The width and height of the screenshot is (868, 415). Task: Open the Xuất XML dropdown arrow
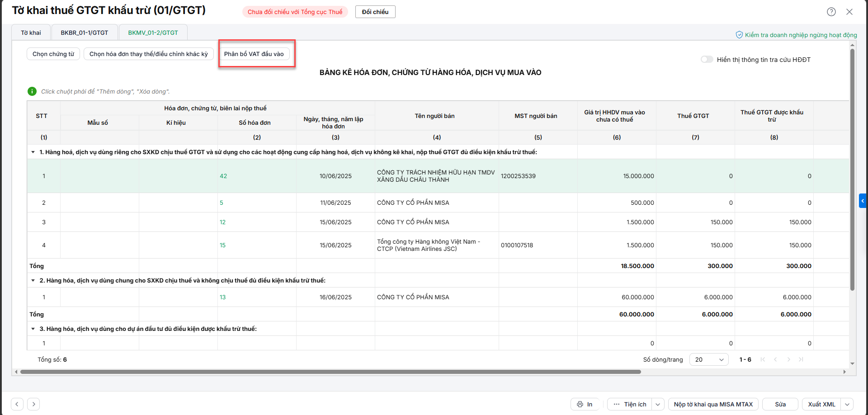847,404
